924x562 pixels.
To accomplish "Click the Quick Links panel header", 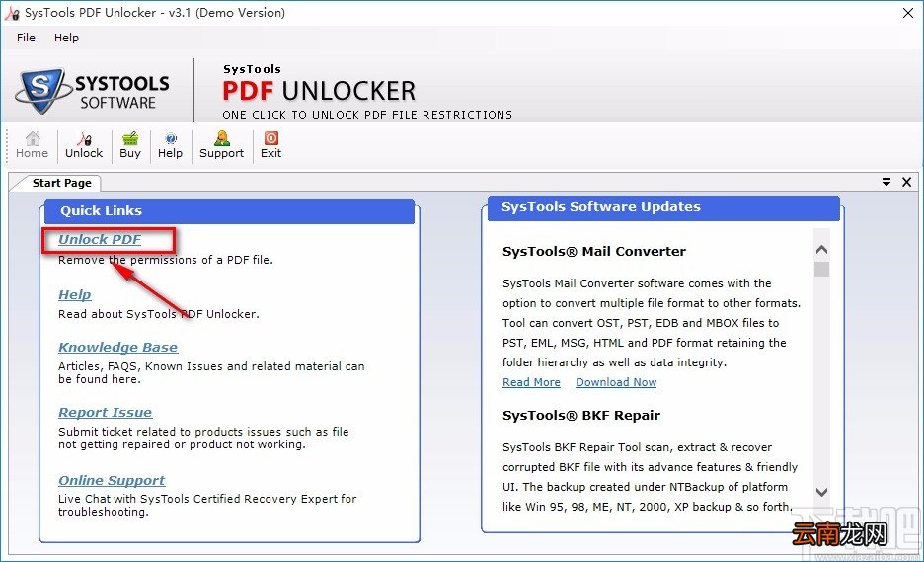I will [x=229, y=211].
